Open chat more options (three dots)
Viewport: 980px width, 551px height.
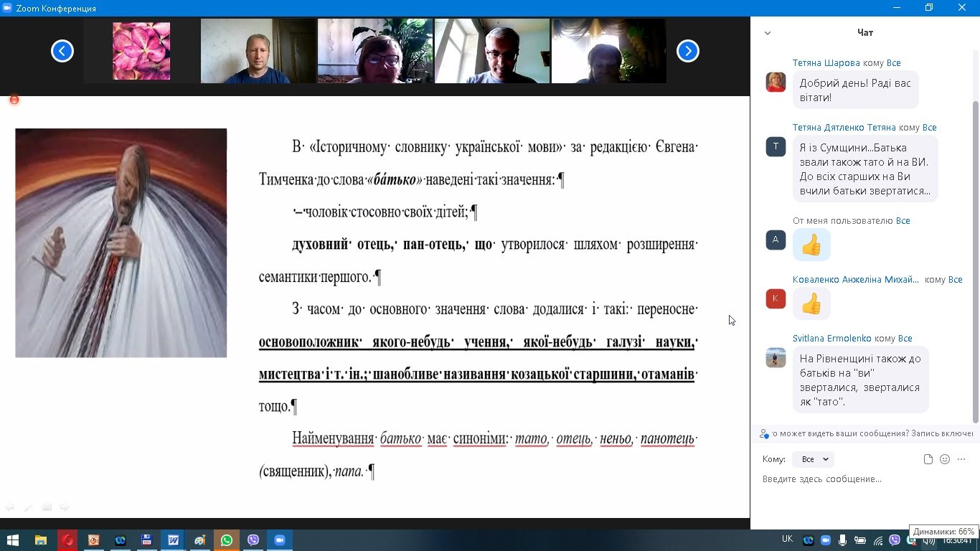(x=961, y=459)
